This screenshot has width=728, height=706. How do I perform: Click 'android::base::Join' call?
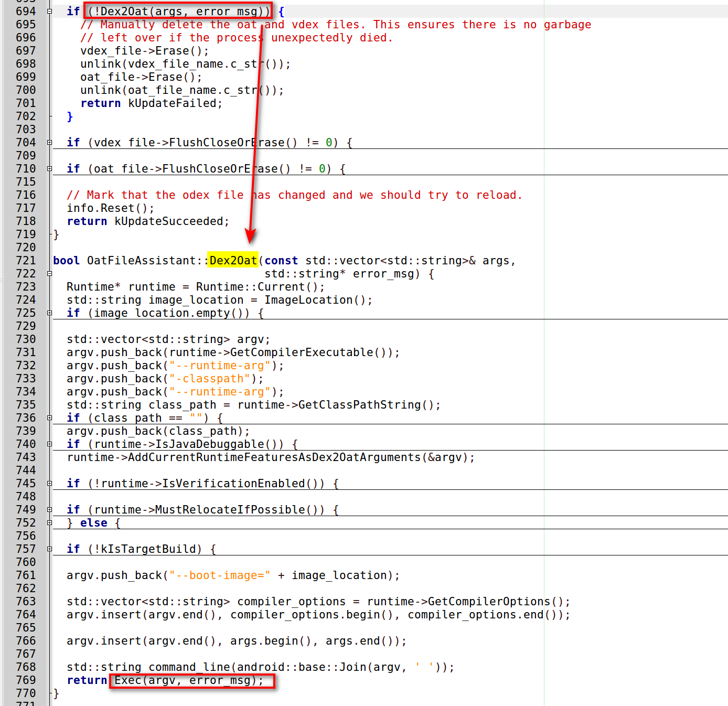click(x=302, y=667)
